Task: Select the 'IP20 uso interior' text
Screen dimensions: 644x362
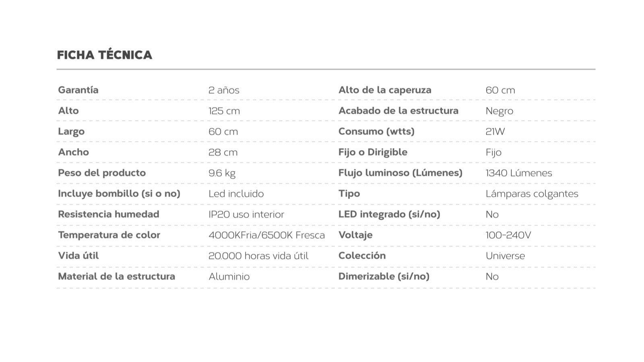Action: click(246, 214)
